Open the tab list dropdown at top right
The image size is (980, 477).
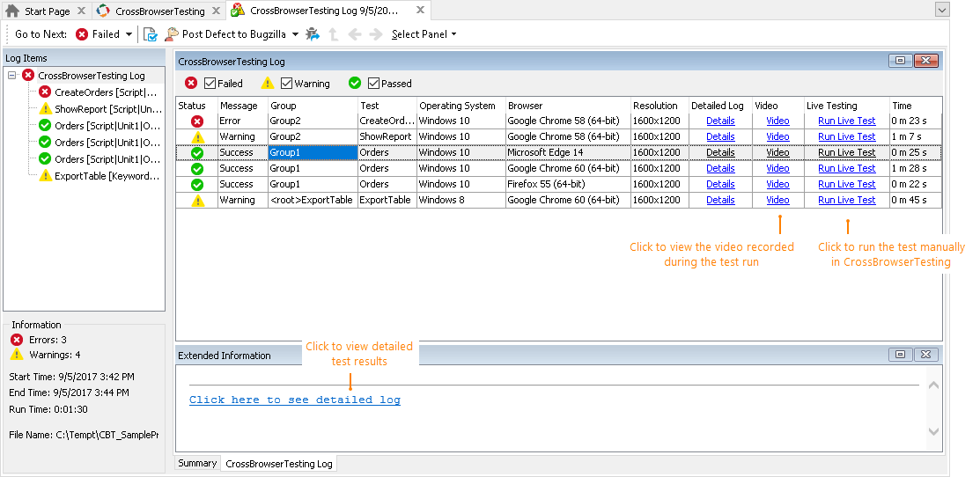[x=942, y=10]
